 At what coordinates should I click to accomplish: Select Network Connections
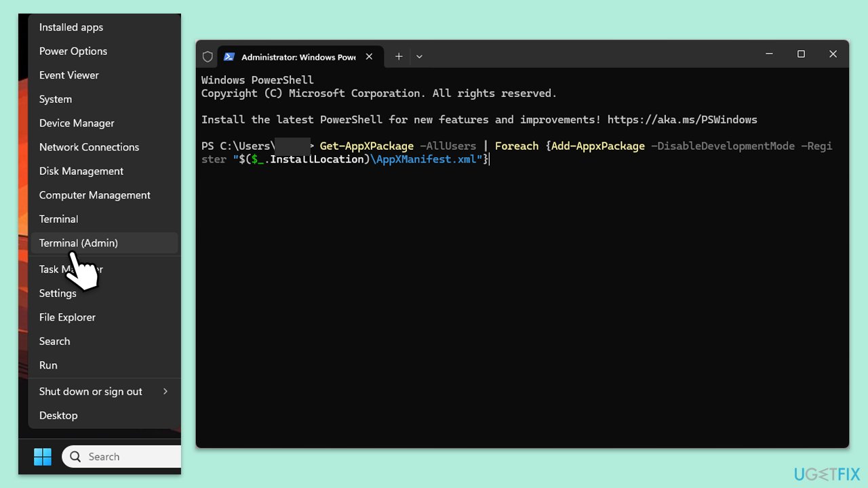pyautogui.click(x=104, y=147)
